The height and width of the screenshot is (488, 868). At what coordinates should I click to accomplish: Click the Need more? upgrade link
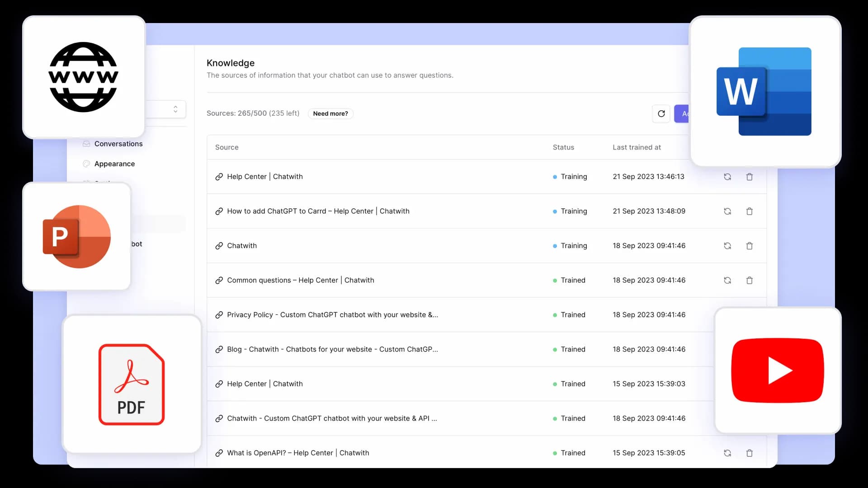[x=330, y=113]
